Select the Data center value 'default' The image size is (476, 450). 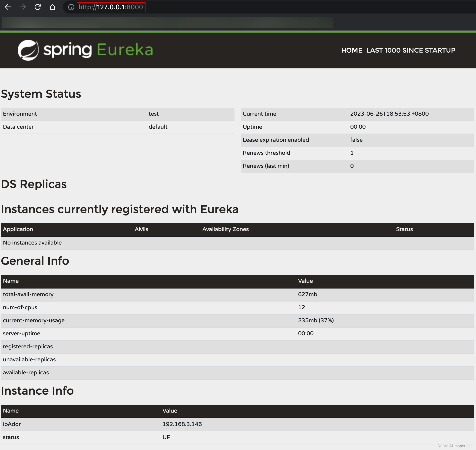(158, 127)
